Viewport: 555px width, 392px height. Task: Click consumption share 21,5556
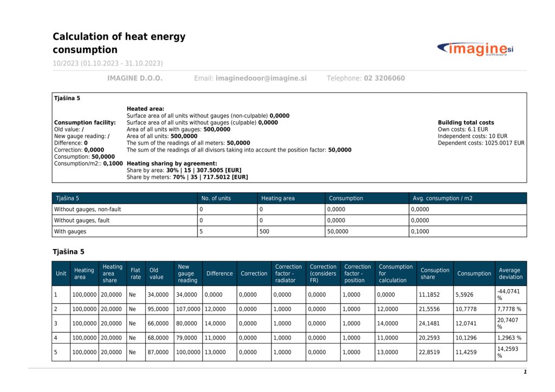pos(429,309)
